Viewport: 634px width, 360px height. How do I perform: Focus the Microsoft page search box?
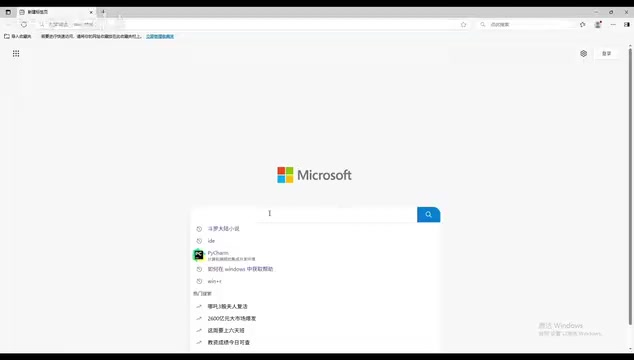(304, 214)
